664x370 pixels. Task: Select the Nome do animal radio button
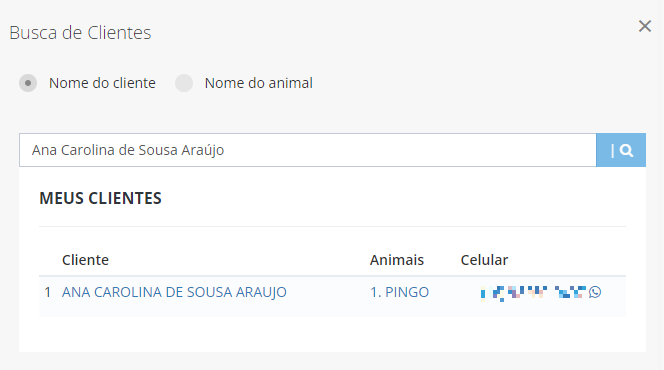(184, 83)
